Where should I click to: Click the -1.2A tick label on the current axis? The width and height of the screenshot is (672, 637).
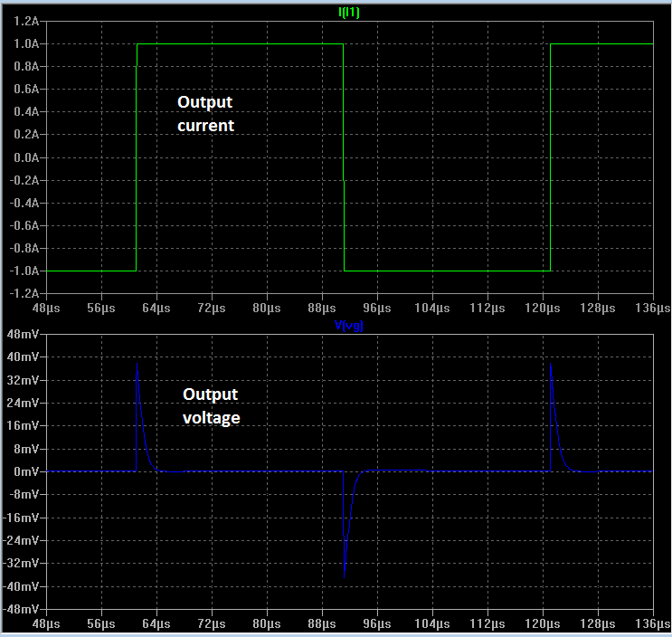click(24, 294)
